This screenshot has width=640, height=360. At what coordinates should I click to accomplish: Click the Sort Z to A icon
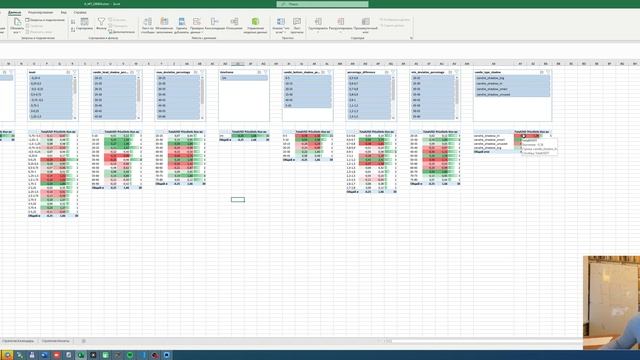pyautogui.click(x=73, y=29)
